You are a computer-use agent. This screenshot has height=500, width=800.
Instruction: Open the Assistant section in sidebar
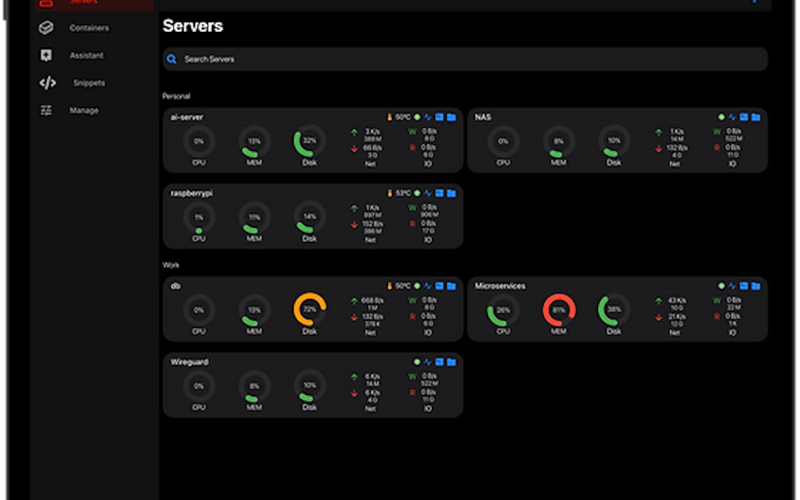(86, 55)
